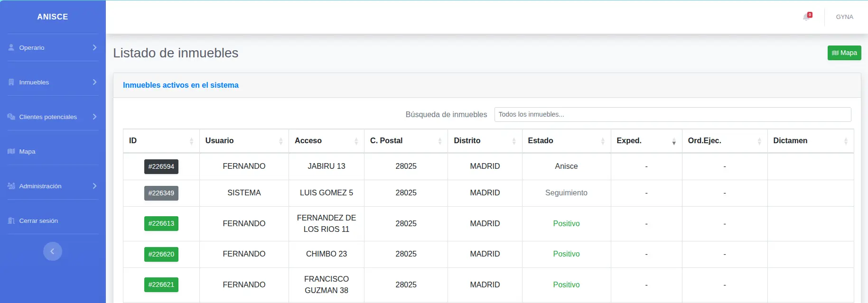Sort table by Estado column arrows
This screenshot has height=303, width=868.
[x=603, y=141]
